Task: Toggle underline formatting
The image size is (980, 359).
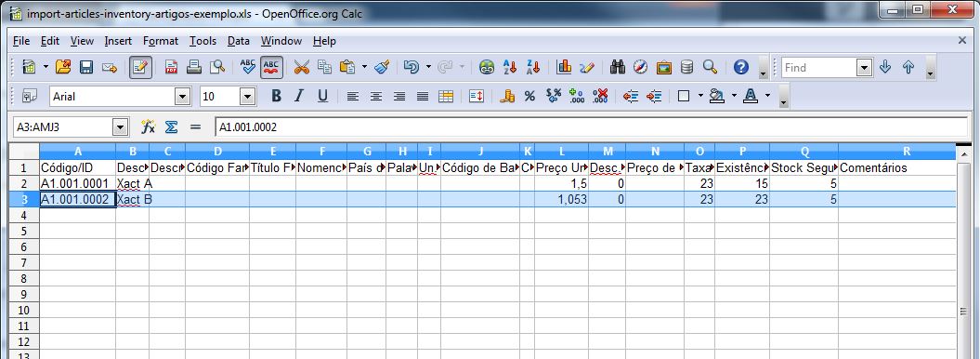Action: pyautogui.click(x=322, y=97)
